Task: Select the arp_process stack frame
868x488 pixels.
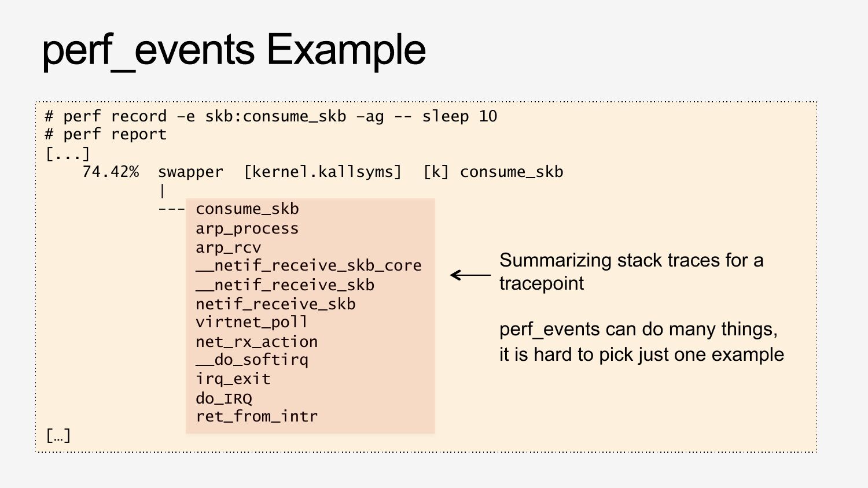Action: (x=247, y=228)
